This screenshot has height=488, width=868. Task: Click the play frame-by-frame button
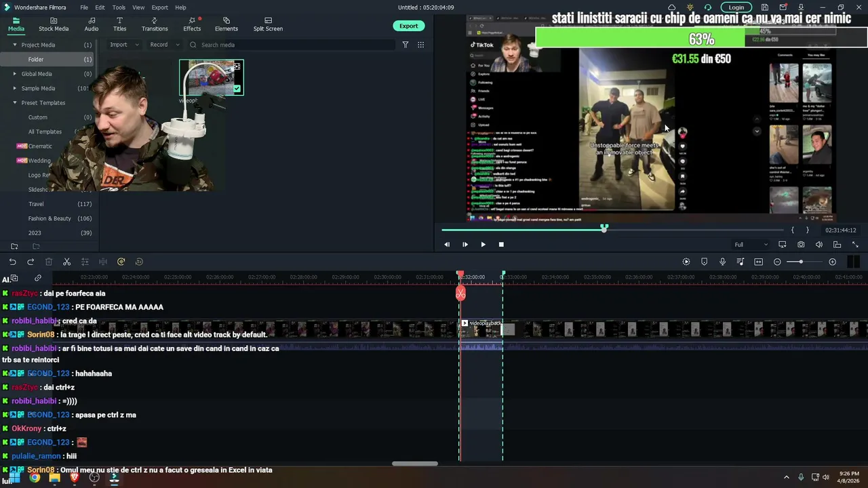pos(465,244)
